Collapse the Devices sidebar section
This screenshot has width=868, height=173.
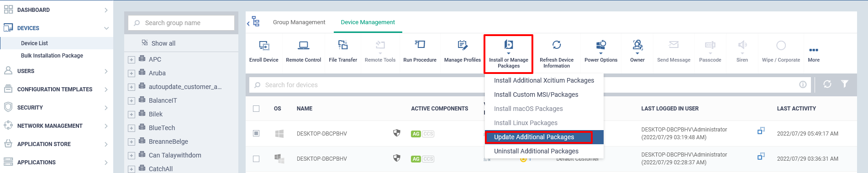[106, 28]
